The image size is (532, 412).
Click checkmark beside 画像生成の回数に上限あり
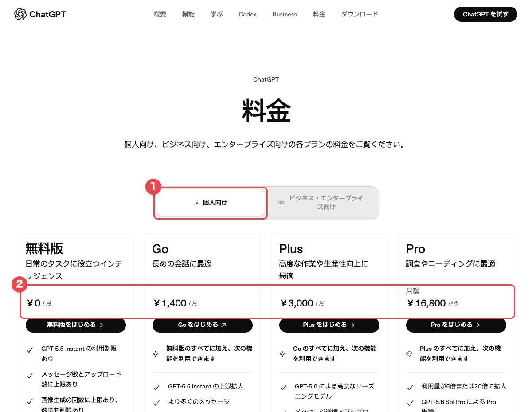pyautogui.click(x=30, y=401)
